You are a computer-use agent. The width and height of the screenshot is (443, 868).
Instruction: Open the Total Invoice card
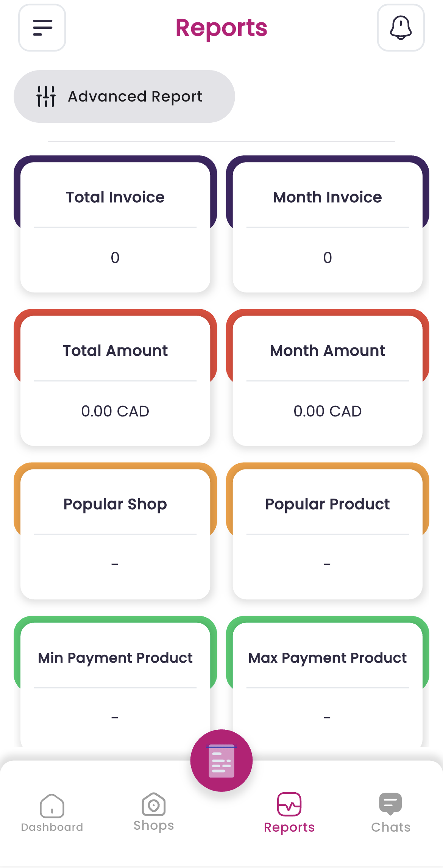115,227
